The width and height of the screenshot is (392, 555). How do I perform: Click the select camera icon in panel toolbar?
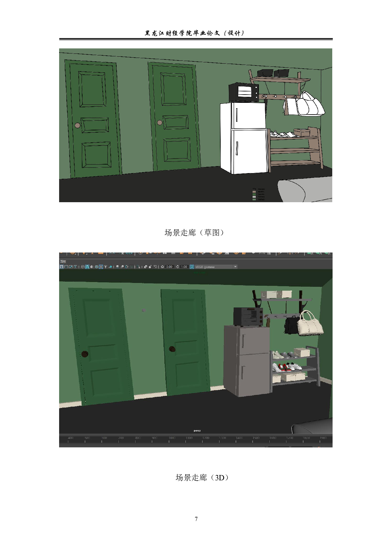(x=61, y=267)
